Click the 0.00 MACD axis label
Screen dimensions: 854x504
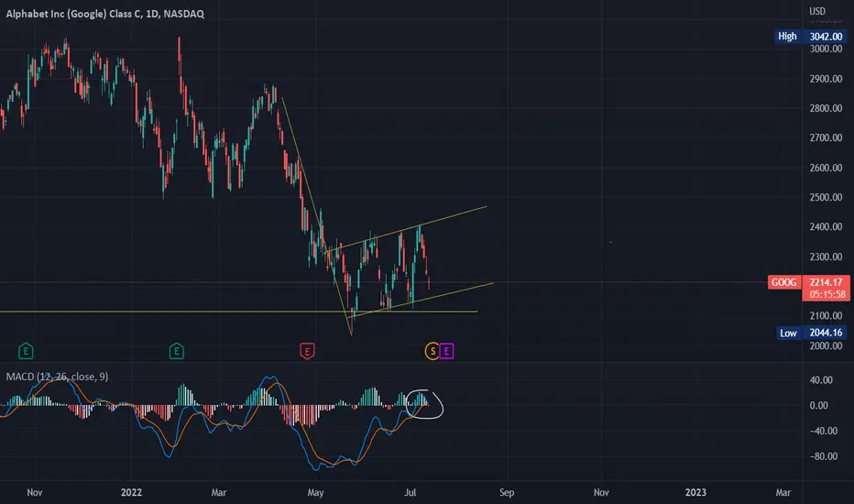(818, 405)
